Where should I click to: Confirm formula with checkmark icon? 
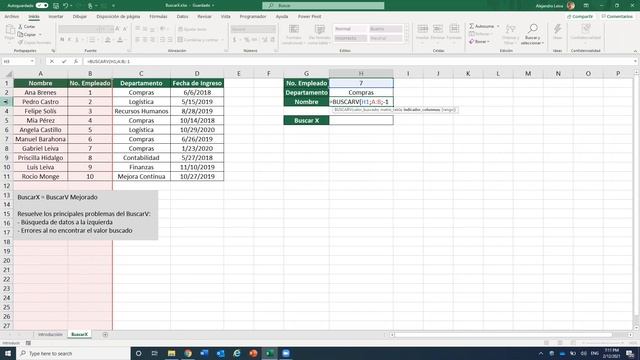tap(64, 61)
